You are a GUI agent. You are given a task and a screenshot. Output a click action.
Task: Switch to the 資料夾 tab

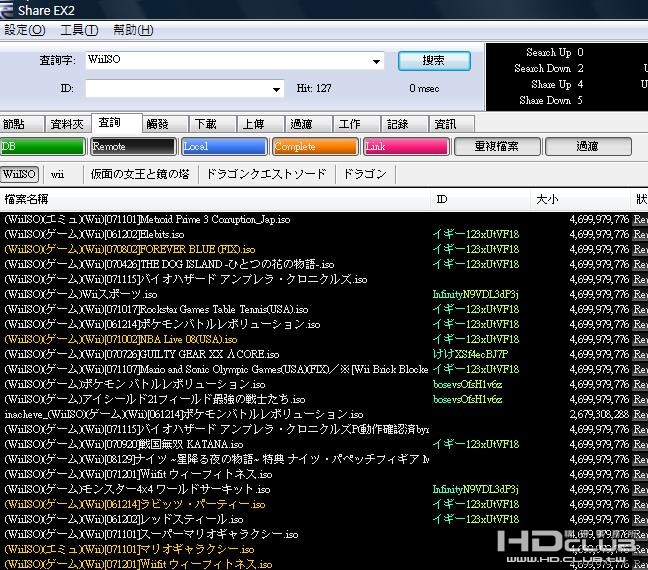point(67,124)
